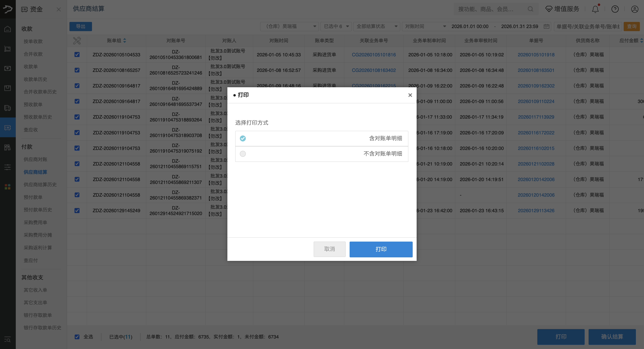Click the home icon in left sidebar
The image size is (644, 349).
click(x=7, y=29)
